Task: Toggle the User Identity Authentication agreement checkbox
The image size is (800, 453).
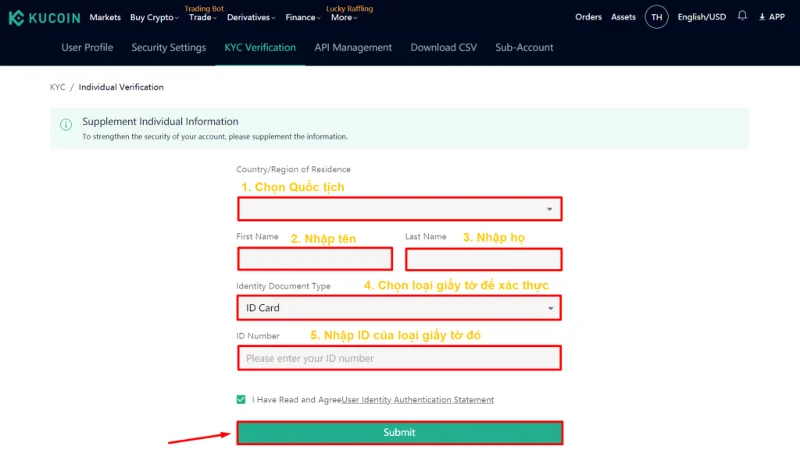Action: (x=241, y=399)
